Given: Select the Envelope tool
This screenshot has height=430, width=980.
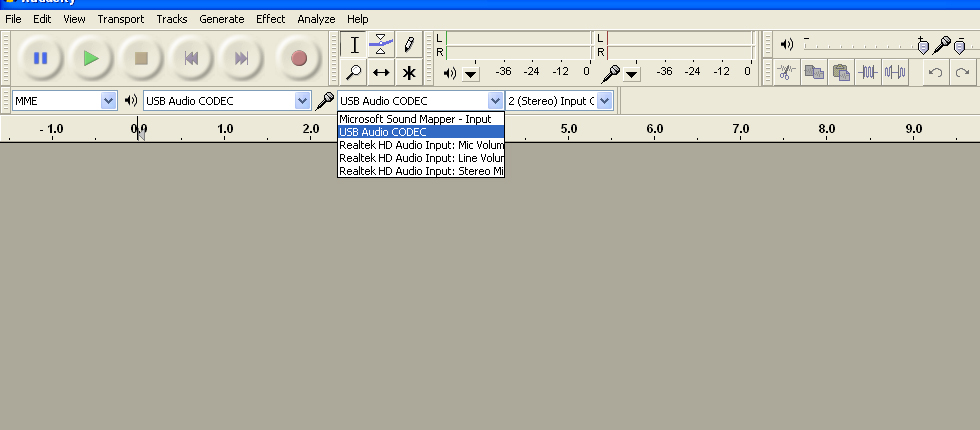Looking at the screenshot, I should tap(381, 45).
